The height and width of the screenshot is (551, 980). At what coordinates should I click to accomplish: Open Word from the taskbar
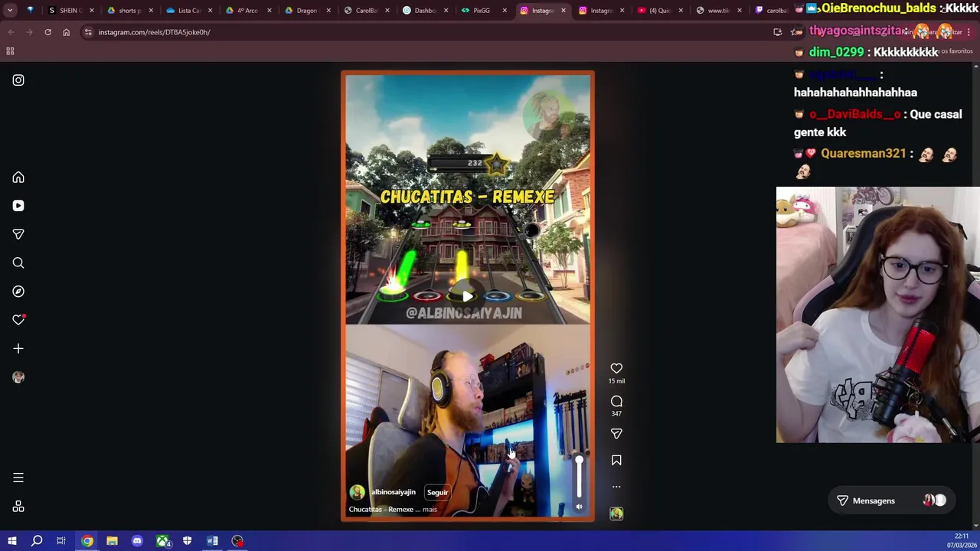[x=212, y=541]
